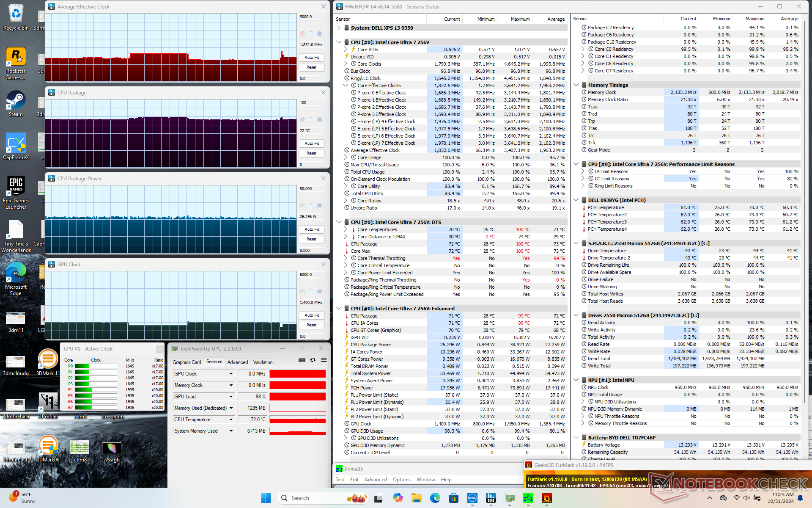Open the Test menu in Prime95

pyautogui.click(x=340, y=480)
